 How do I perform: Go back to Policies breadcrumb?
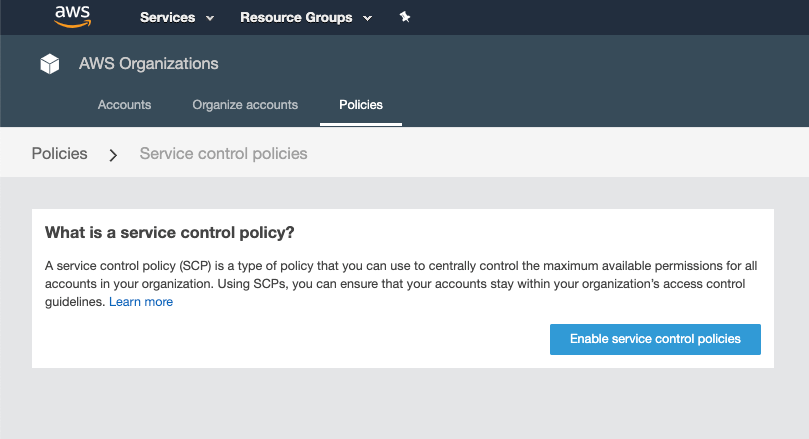tap(59, 153)
